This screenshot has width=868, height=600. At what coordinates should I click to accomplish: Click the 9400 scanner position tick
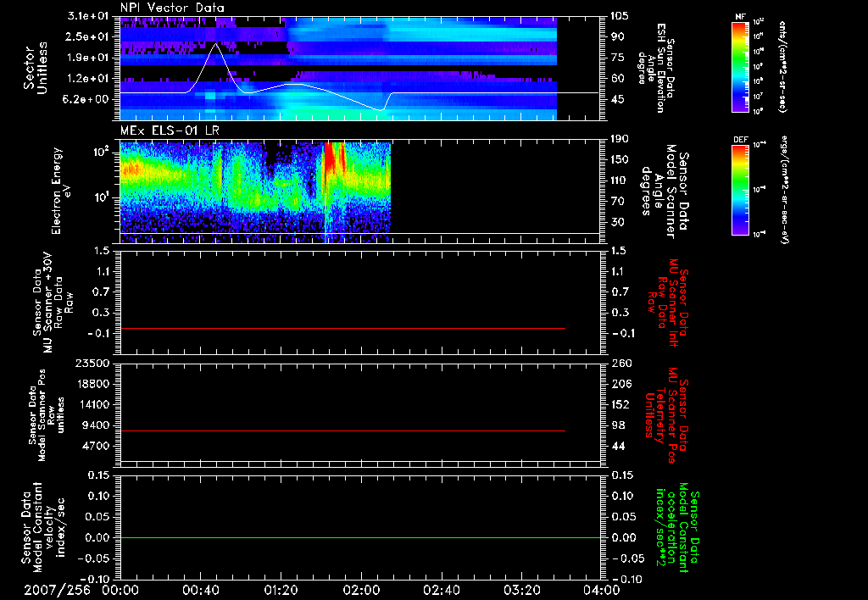pyautogui.click(x=96, y=425)
